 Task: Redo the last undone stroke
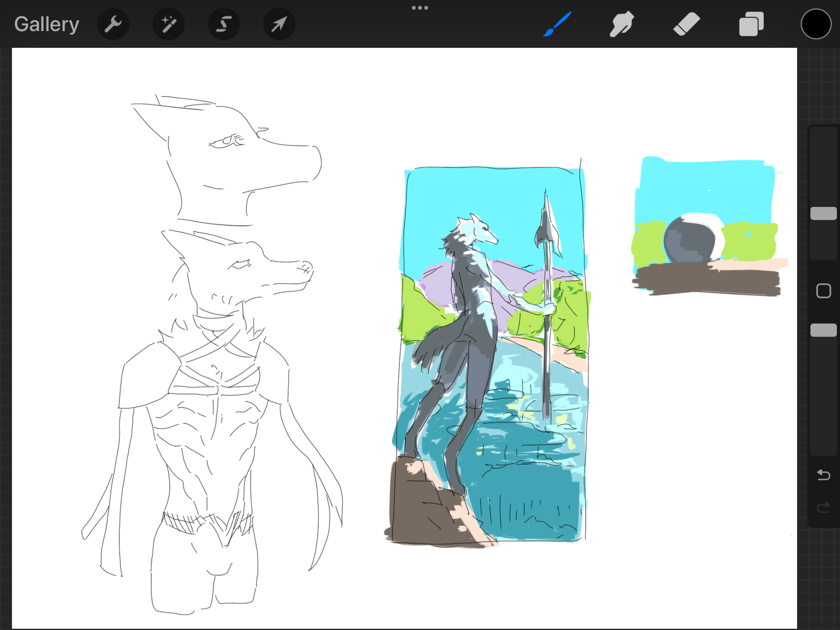click(x=823, y=507)
